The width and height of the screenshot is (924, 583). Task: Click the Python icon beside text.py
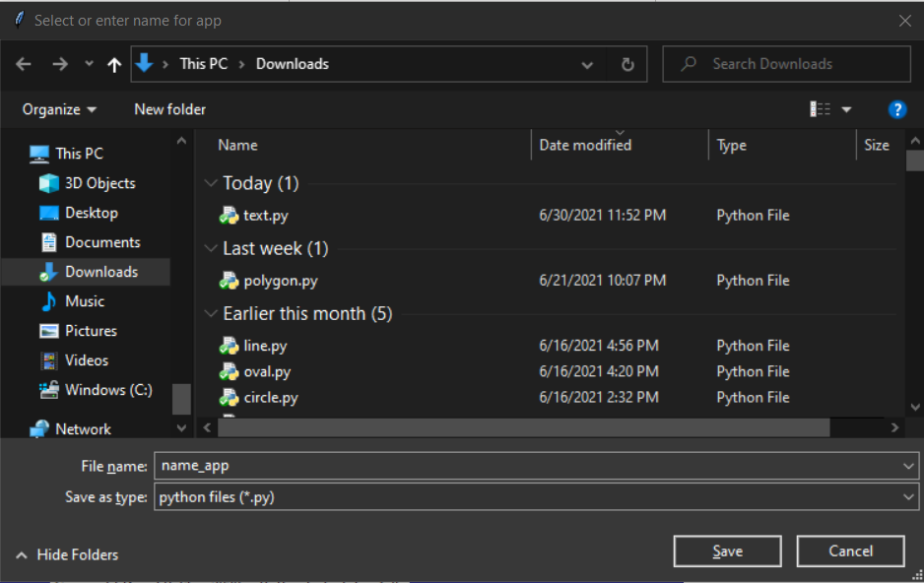pos(229,216)
